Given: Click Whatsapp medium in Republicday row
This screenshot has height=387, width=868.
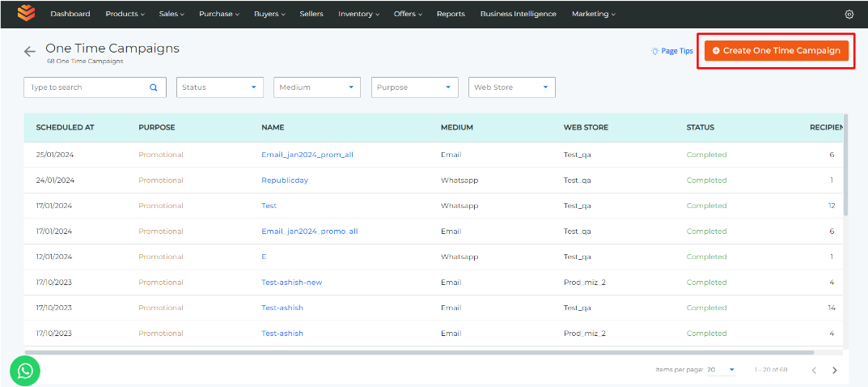Looking at the screenshot, I should (459, 180).
